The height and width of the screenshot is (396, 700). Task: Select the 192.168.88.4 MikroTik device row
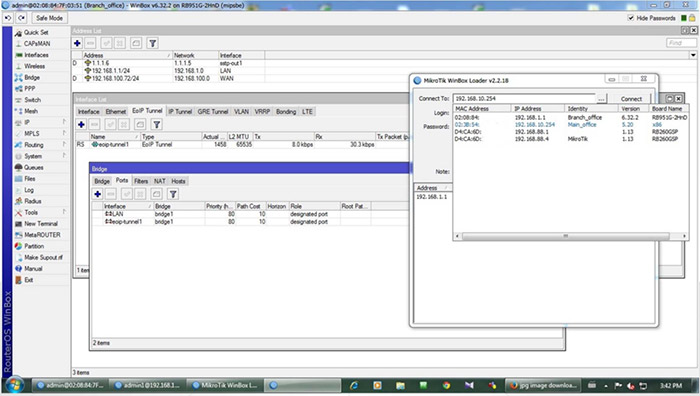(571, 139)
